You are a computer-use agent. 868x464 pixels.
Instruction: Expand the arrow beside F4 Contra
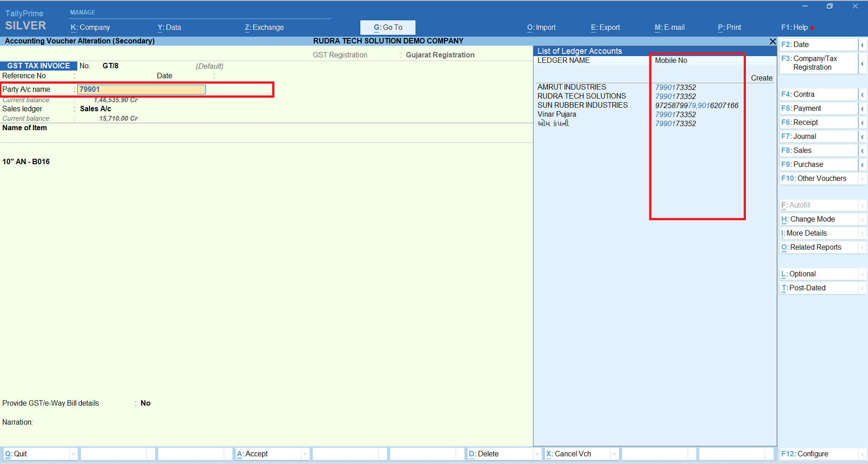tap(862, 95)
